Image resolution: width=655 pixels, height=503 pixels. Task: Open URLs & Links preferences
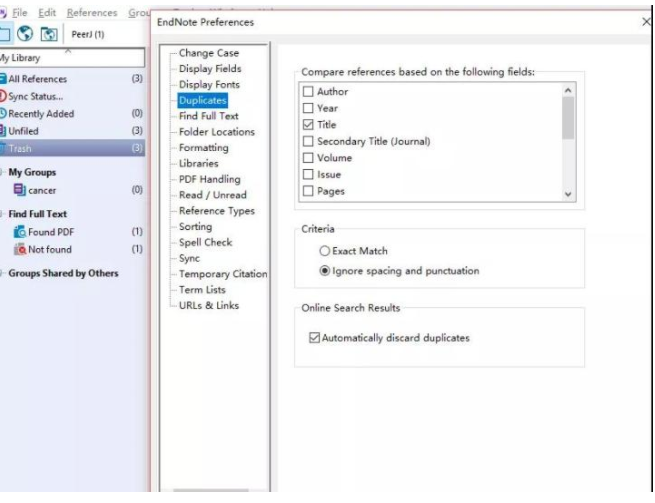209,306
